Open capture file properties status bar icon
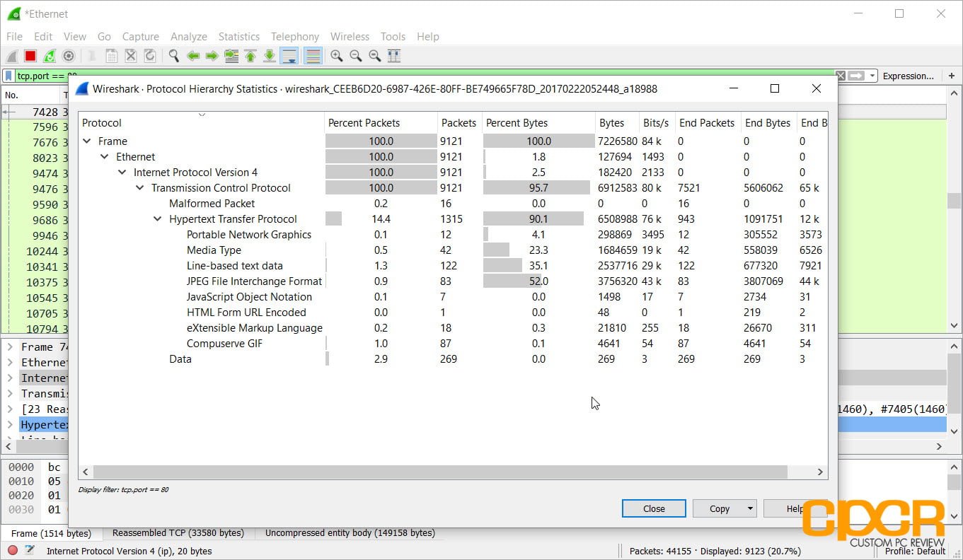This screenshot has width=963, height=560. point(30,551)
